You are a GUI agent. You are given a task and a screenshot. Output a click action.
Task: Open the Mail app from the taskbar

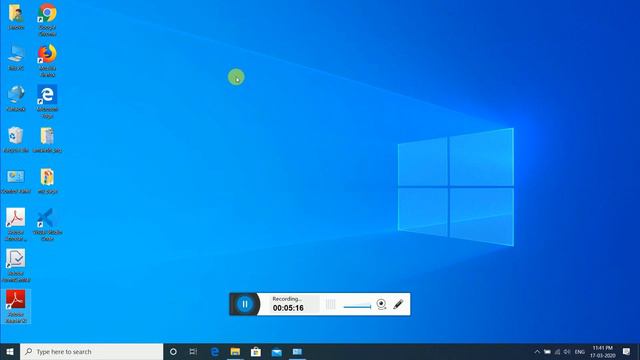point(277,351)
